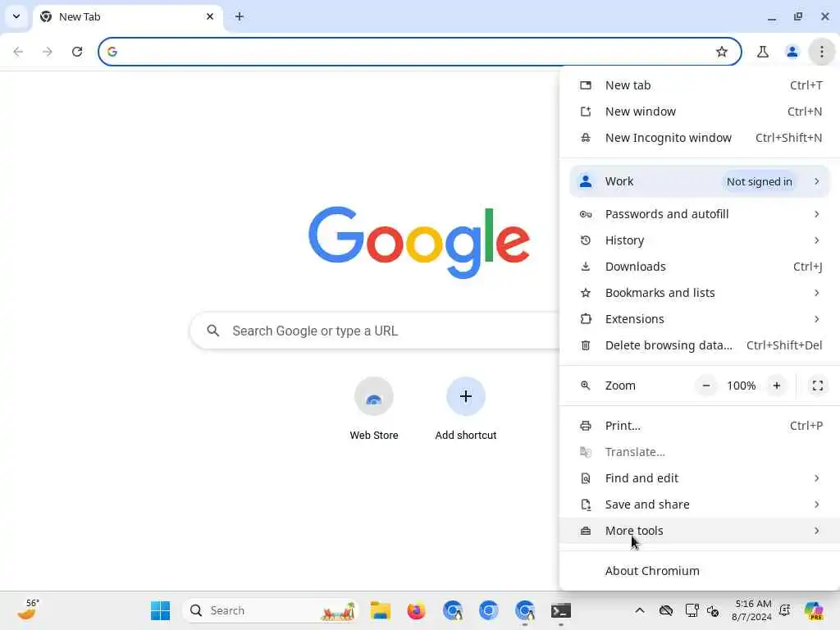The width and height of the screenshot is (840, 630).
Task: Click the puzzle icon beside Extensions
Action: (x=586, y=319)
